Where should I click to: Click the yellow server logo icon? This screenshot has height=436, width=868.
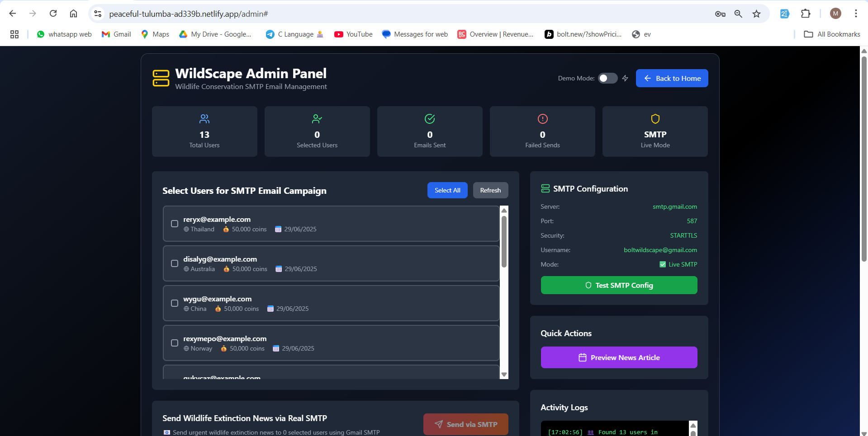click(x=161, y=78)
